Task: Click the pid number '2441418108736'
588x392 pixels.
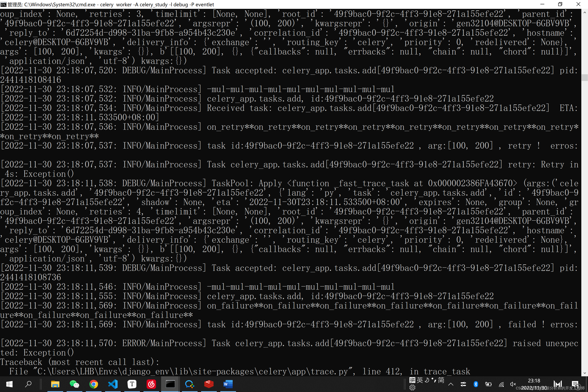Action: pos(31,277)
